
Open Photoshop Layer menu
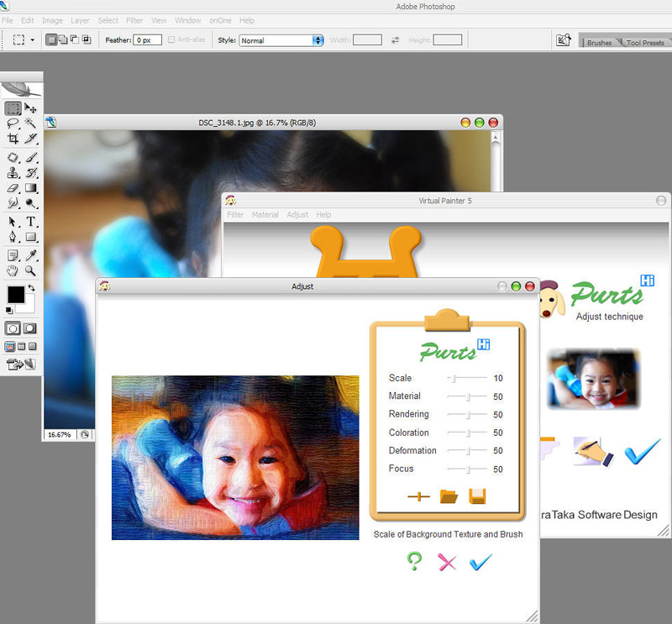(80, 20)
